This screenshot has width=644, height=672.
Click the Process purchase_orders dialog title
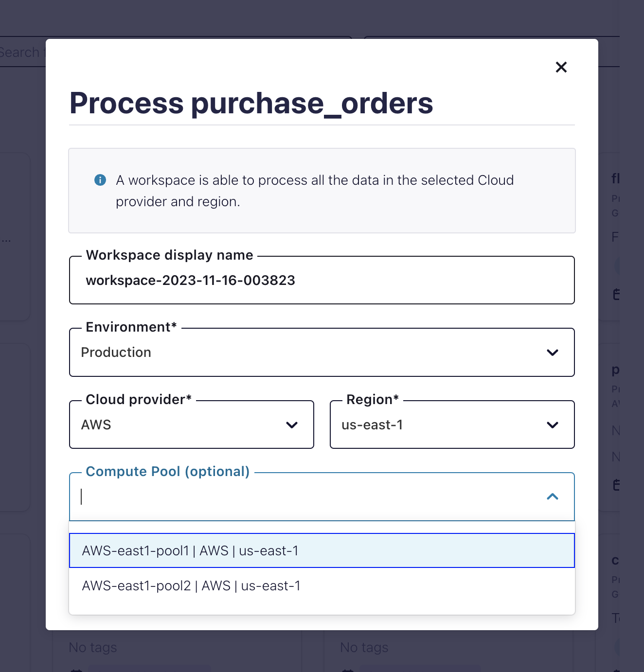coord(251,103)
